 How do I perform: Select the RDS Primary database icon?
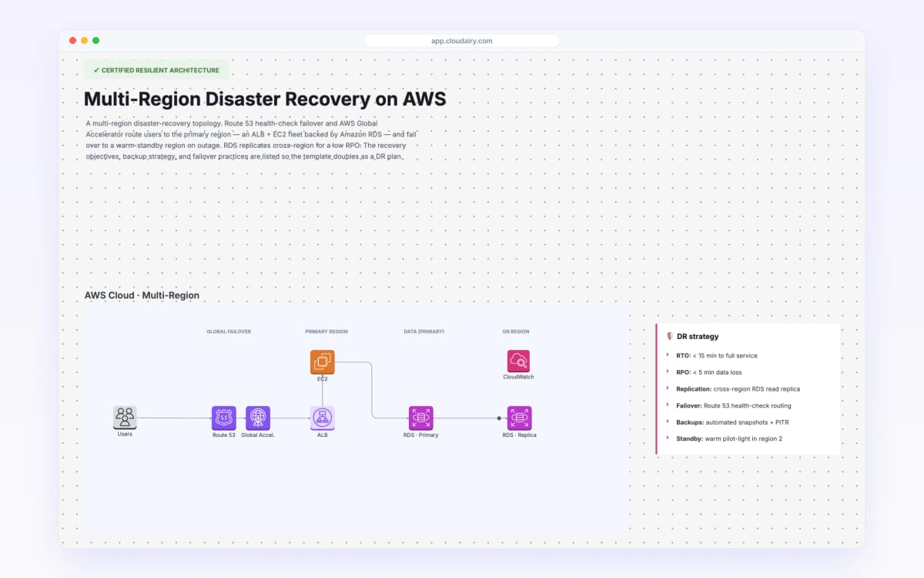point(421,418)
